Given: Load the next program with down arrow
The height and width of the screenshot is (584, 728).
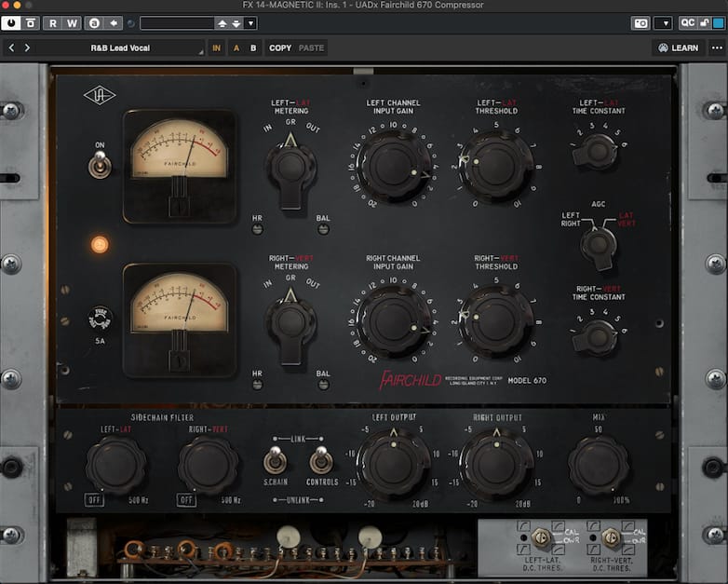Looking at the screenshot, I should (236, 23).
